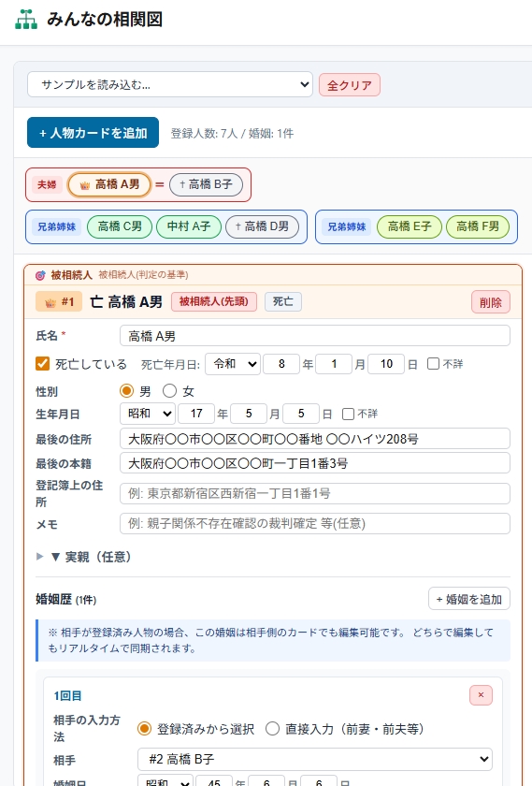This screenshot has width=532, height=786.
Task: Click the birth month field
Action: tap(249, 414)
